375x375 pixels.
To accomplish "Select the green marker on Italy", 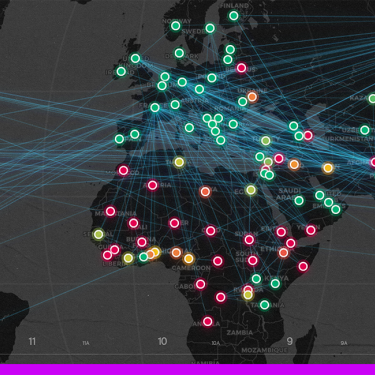I will pos(189,127).
